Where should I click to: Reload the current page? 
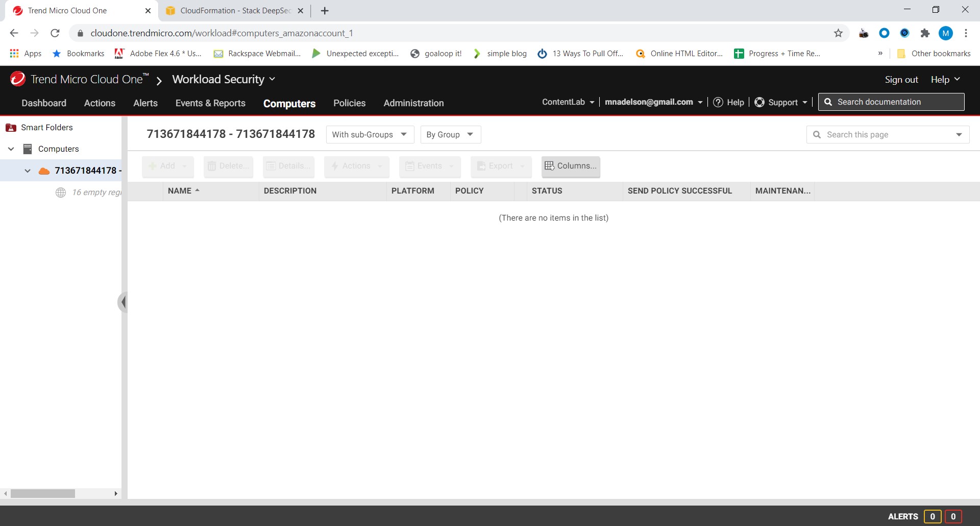coord(55,33)
